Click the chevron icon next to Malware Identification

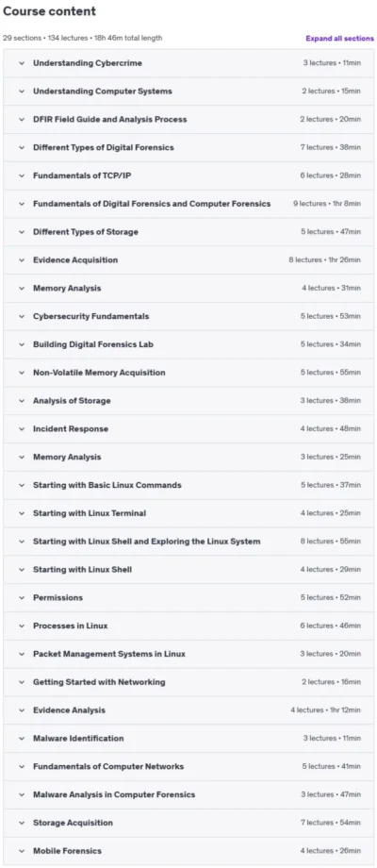pos(22,739)
